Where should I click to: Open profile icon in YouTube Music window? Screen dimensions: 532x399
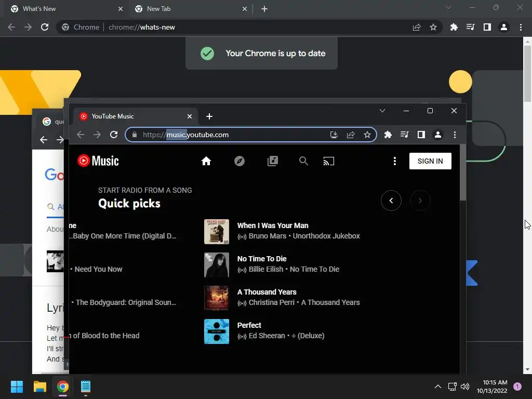click(437, 135)
